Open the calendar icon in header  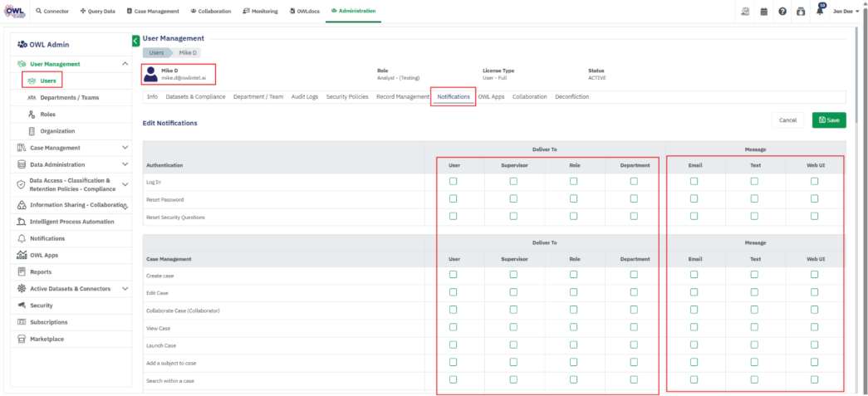click(x=764, y=12)
